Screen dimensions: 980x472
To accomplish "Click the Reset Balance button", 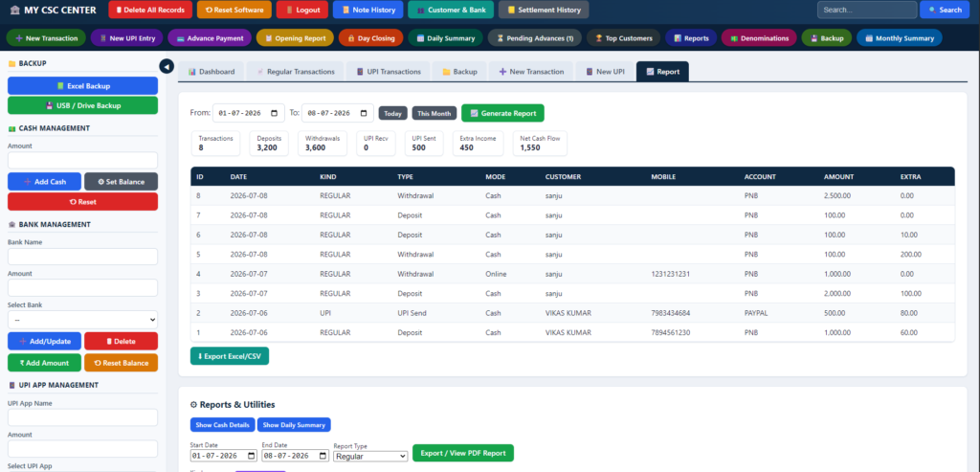I will tap(121, 363).
